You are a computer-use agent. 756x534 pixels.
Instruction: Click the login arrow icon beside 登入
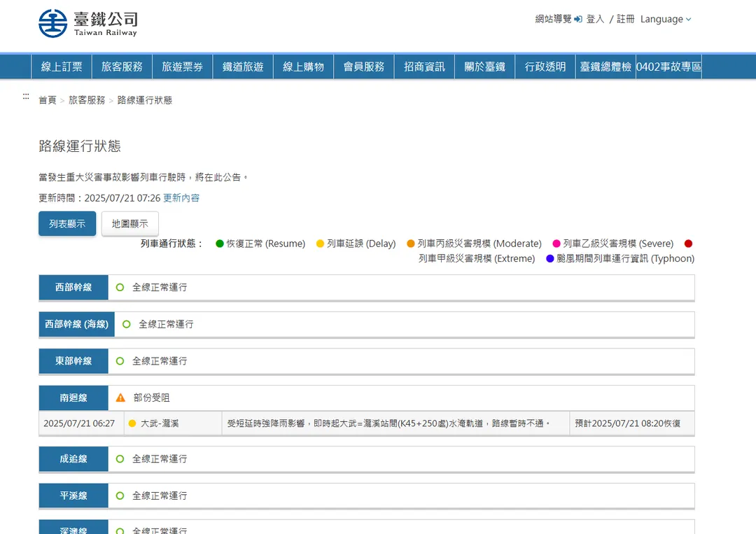click(x=578, y=20)
